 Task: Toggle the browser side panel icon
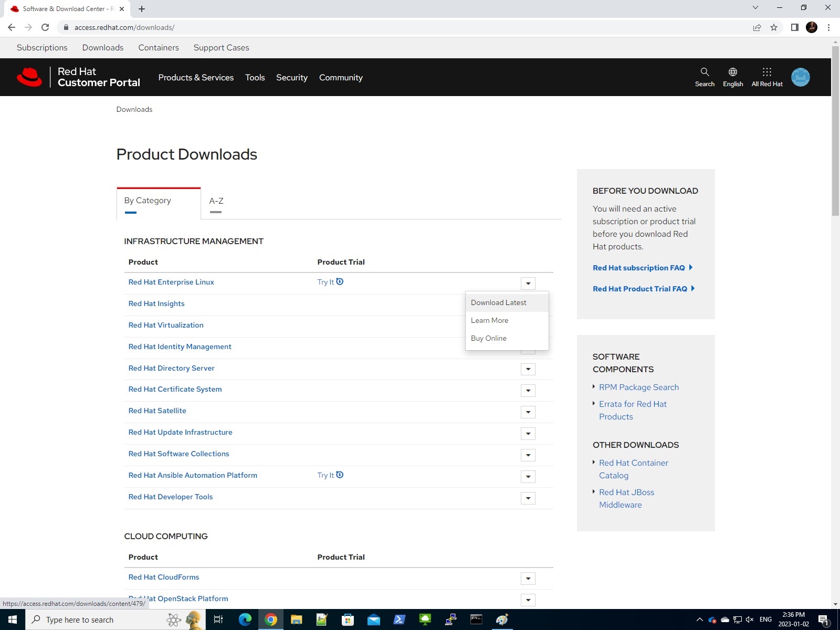(795, 27)
